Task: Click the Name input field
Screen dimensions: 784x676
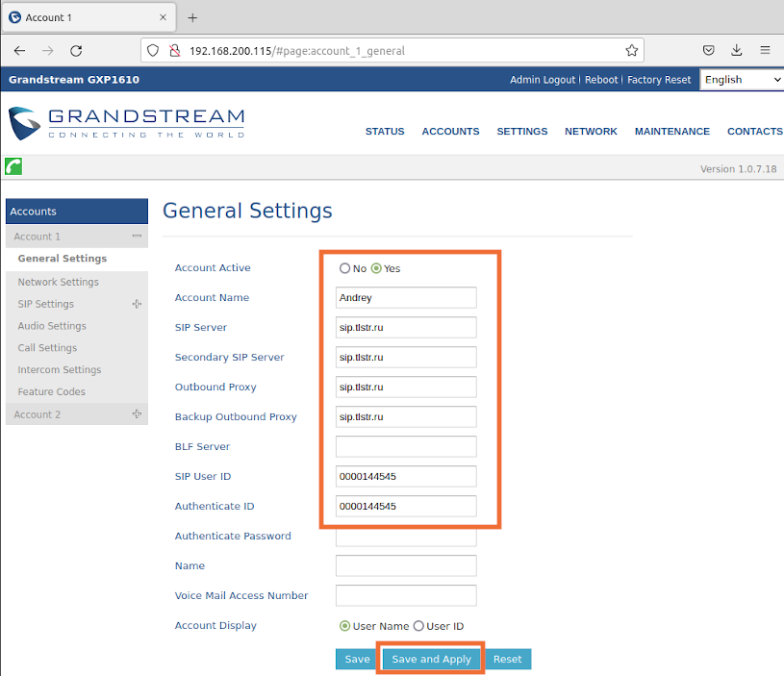Action: [x=406, y=565]
